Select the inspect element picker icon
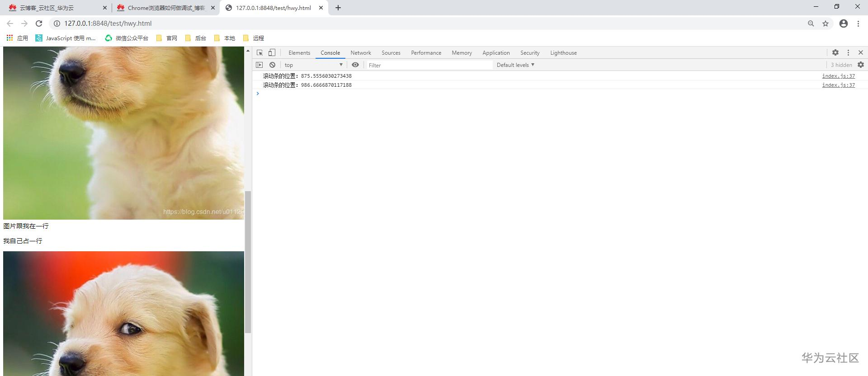 [x=259, y=53]
